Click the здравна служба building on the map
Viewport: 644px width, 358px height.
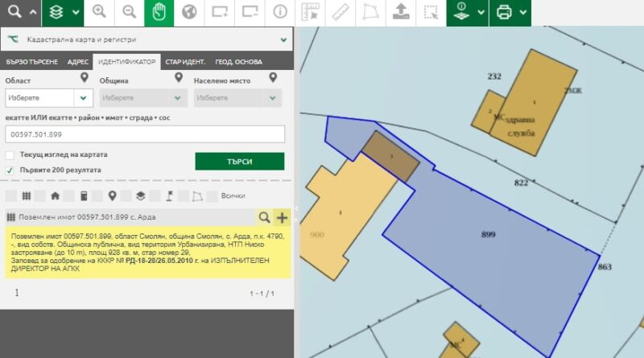point(533,103)
